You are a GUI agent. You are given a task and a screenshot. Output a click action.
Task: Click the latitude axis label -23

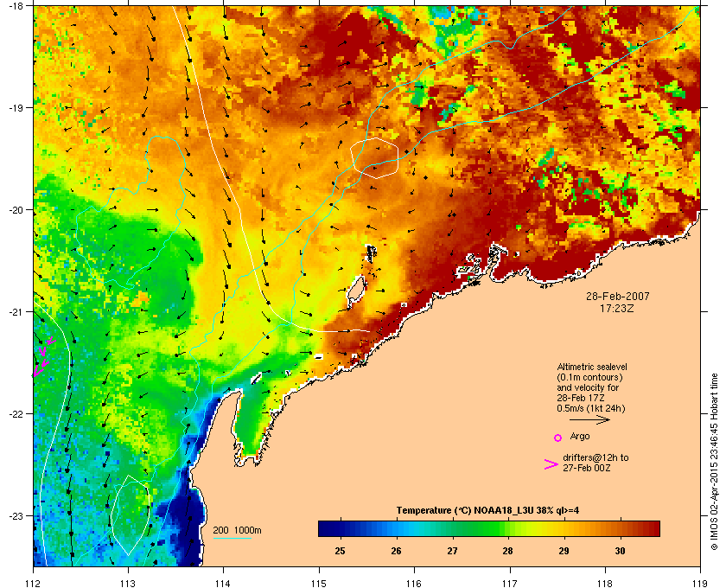tap(16, 515)
